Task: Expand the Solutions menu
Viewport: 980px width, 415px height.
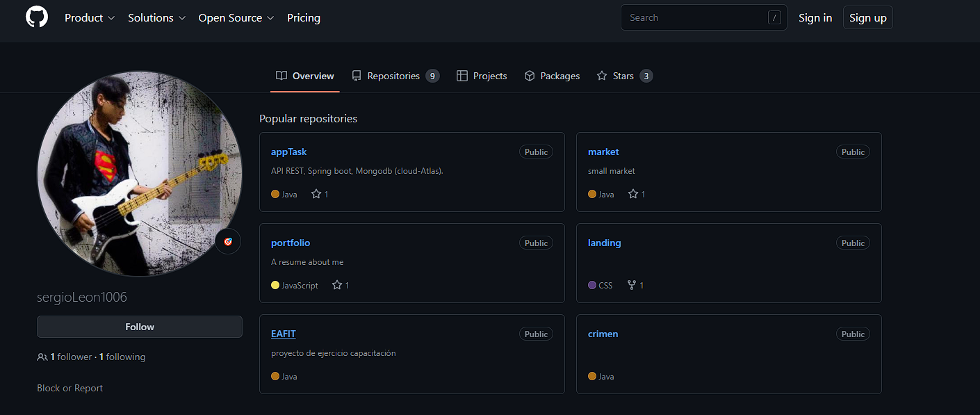Action: click(x=156, y=17)
